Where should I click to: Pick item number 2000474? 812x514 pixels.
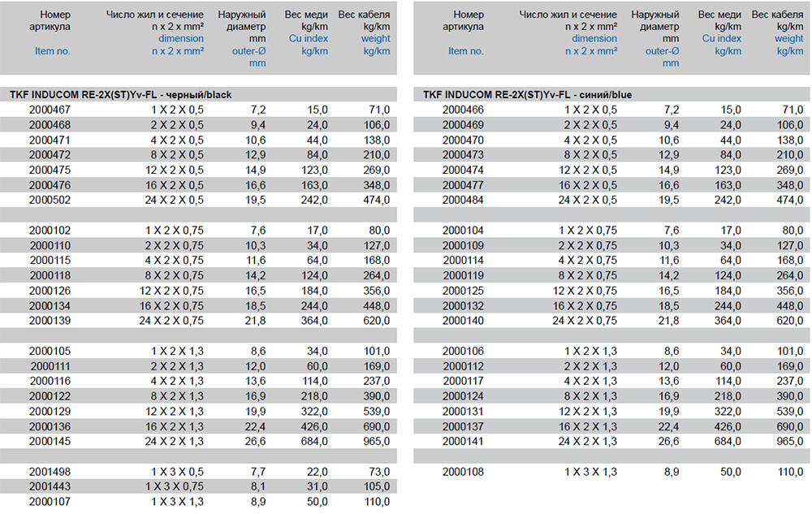(463, 170)
